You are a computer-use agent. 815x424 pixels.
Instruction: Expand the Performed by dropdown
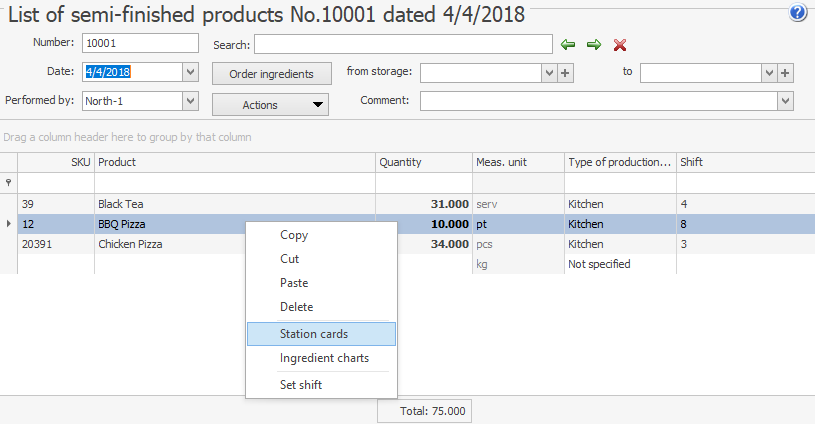click(190, 101)
